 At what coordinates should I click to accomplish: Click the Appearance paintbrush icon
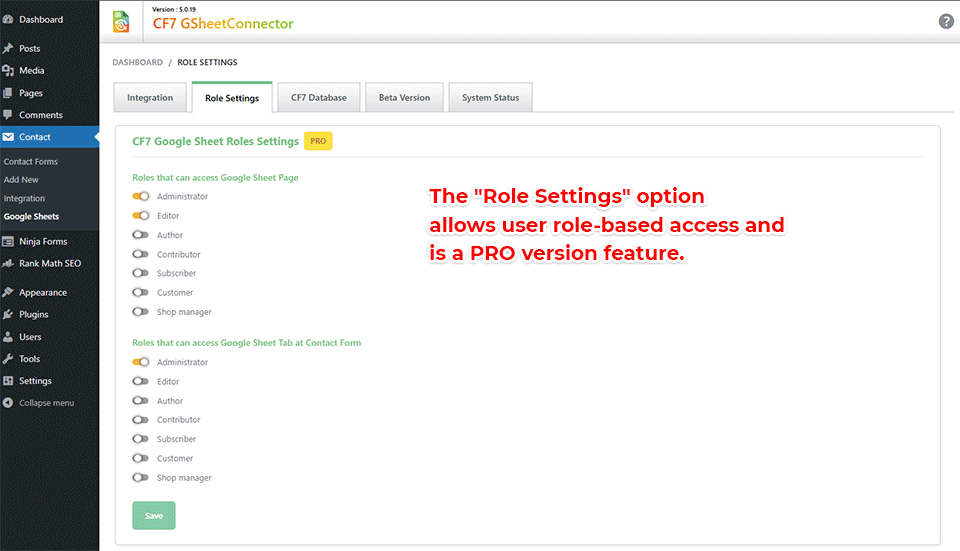point(8,293)
